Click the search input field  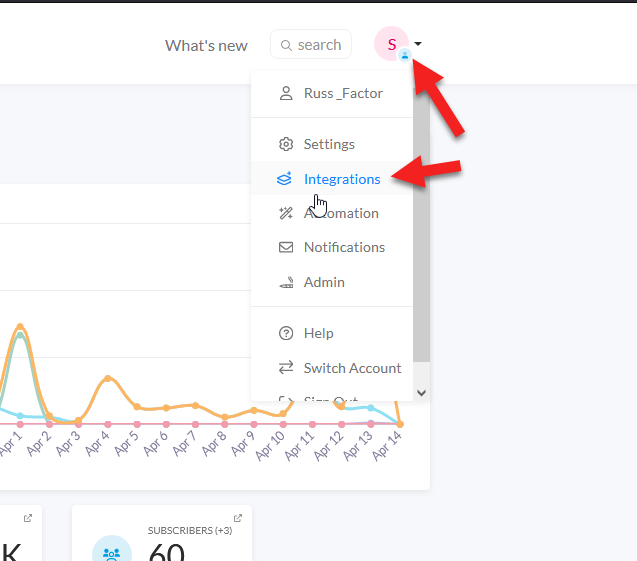tap(311, 44)
